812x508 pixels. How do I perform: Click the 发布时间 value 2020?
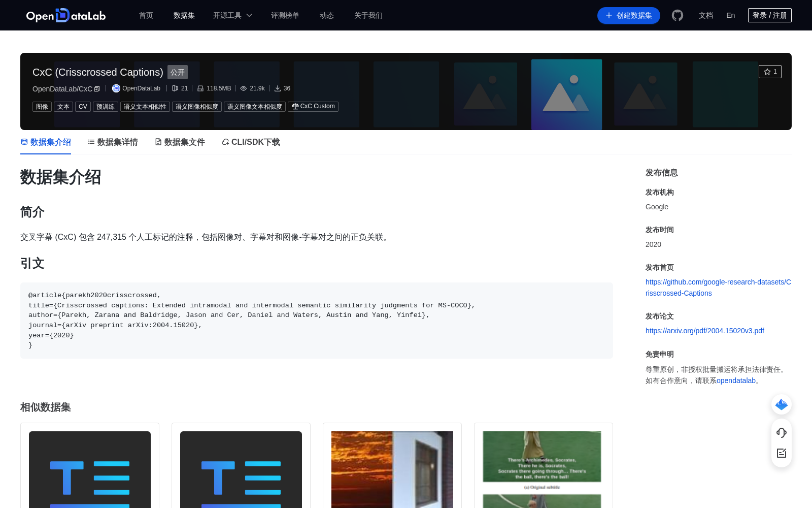(x=653, y=244)
